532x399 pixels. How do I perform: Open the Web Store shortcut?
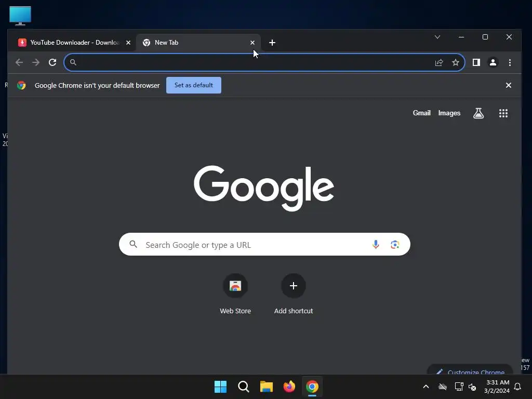[x=235, y=294]
